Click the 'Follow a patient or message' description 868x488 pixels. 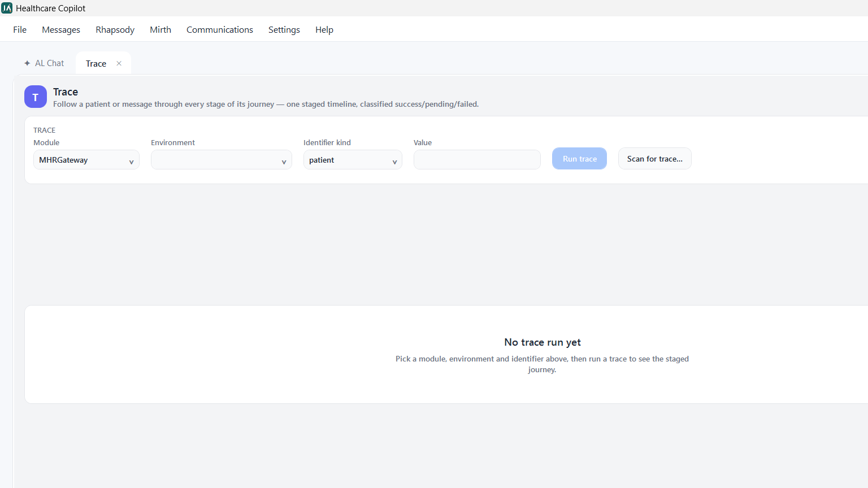pos(266,104)
